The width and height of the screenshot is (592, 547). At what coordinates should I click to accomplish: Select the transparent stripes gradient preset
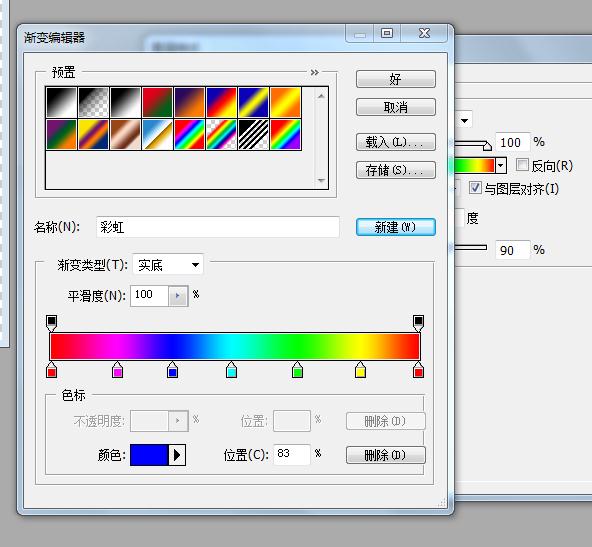click(254, 134)
